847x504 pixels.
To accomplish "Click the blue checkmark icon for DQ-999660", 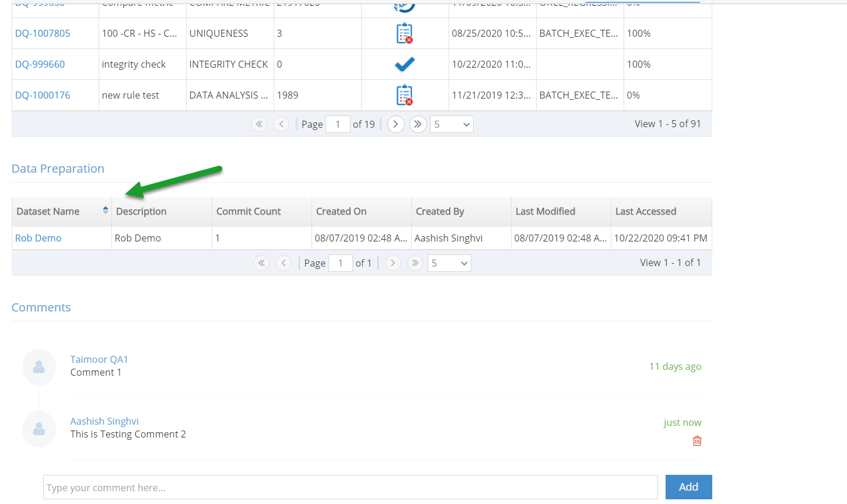I will (405, 64).
